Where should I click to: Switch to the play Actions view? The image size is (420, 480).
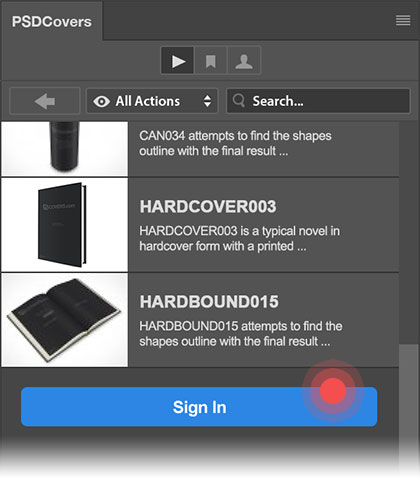point(178,61)
